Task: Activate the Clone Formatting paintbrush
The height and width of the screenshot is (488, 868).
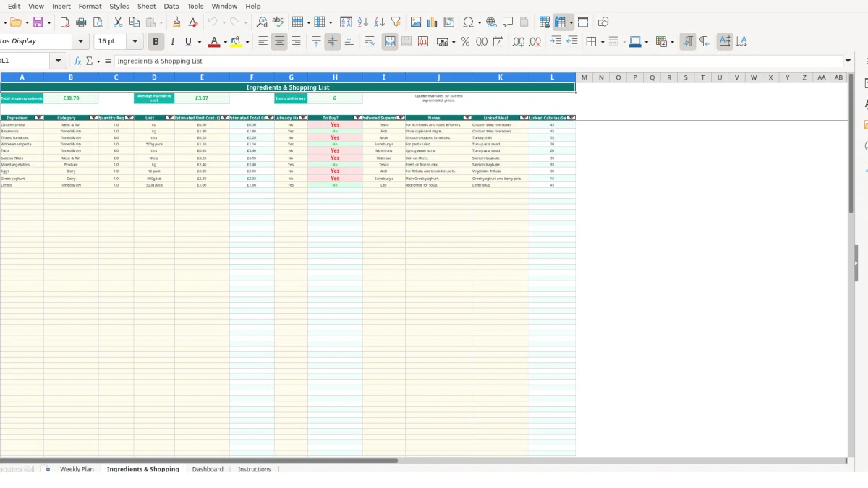Action: click(177, 22)
